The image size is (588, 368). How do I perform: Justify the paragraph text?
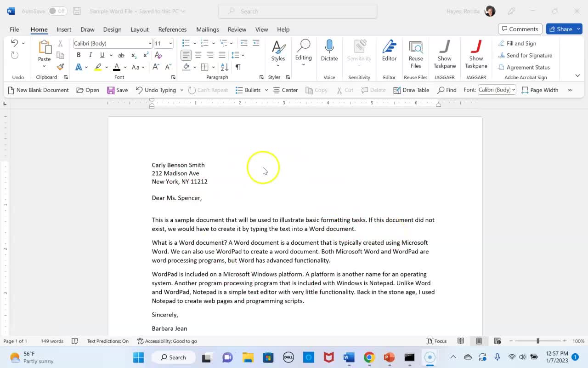pyautogui.click(x=222, y=55)
